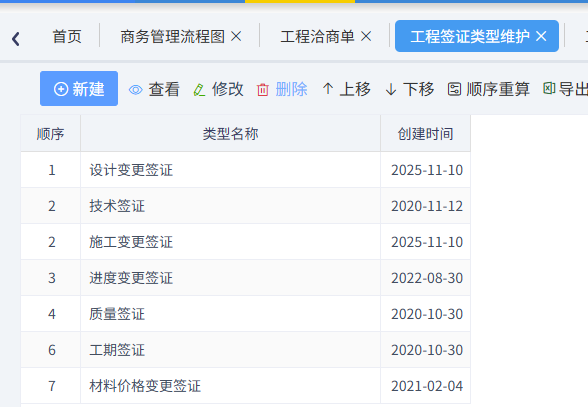The width and height of the screenshot is (588, 407).
Task: Click the 上移 label
Action: pos(355,89)
